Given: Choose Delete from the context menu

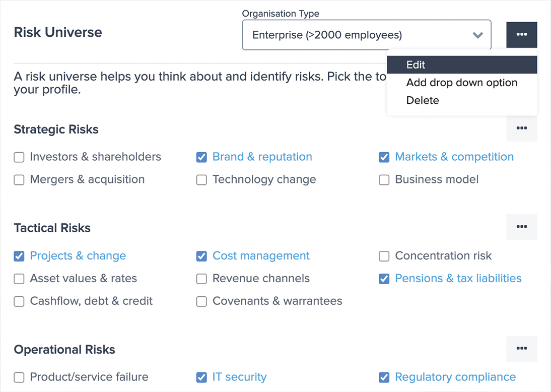Looking at the screenshot, I should click(x=462, y=101).
